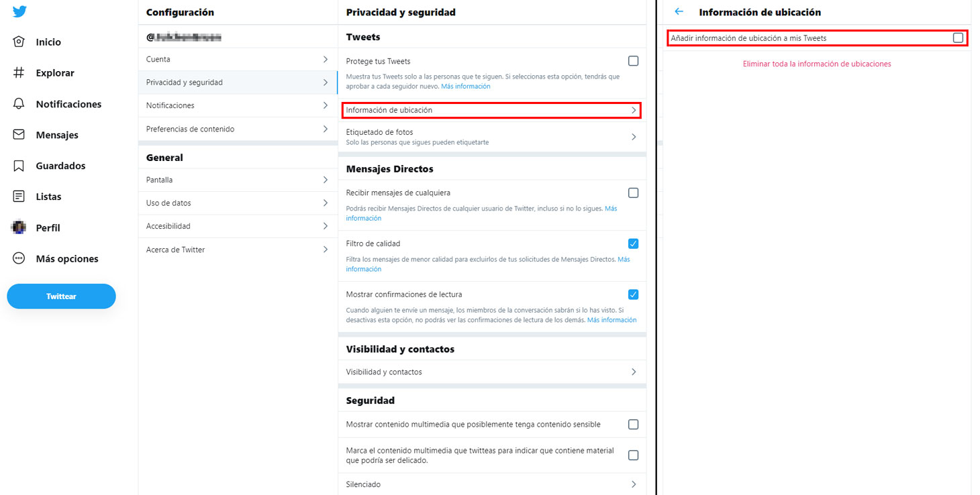980x495 pixels.
Task: Click the blue Twittear button
Action: pos(61,296)
